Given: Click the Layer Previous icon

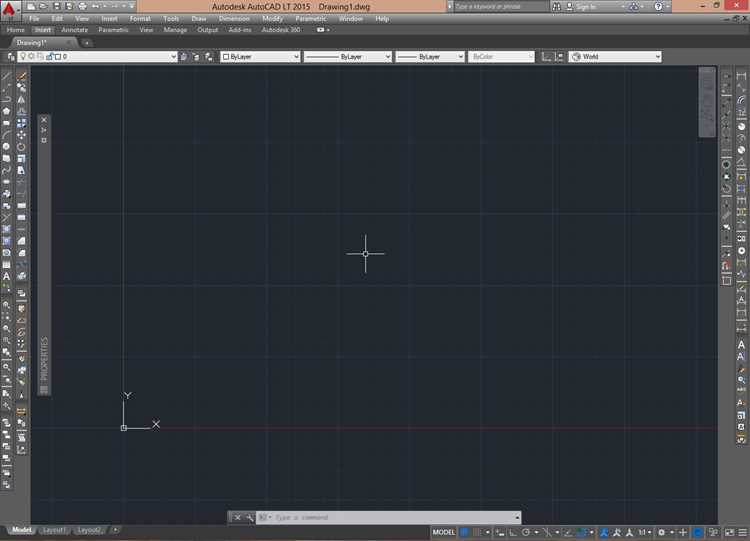Looking at the screenshot, I should click(196, 56).
